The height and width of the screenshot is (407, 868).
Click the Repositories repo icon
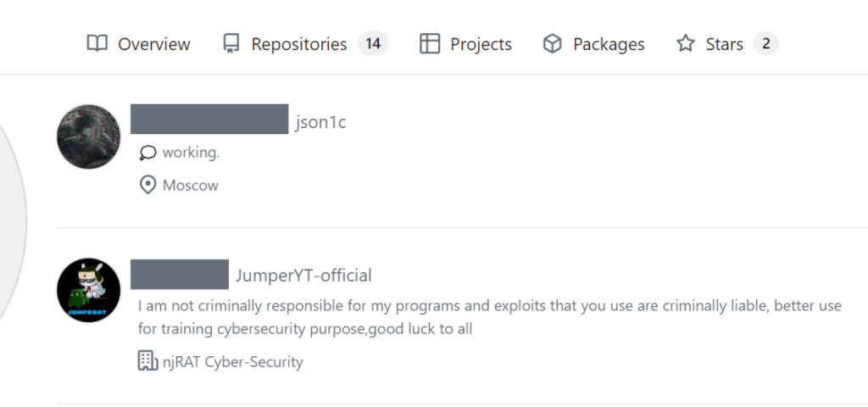[231, 44]
